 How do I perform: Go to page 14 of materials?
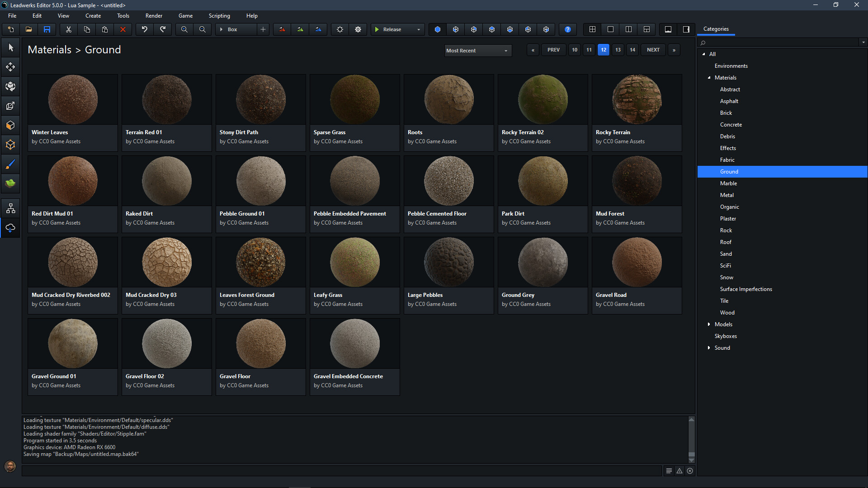coord(632,50)
